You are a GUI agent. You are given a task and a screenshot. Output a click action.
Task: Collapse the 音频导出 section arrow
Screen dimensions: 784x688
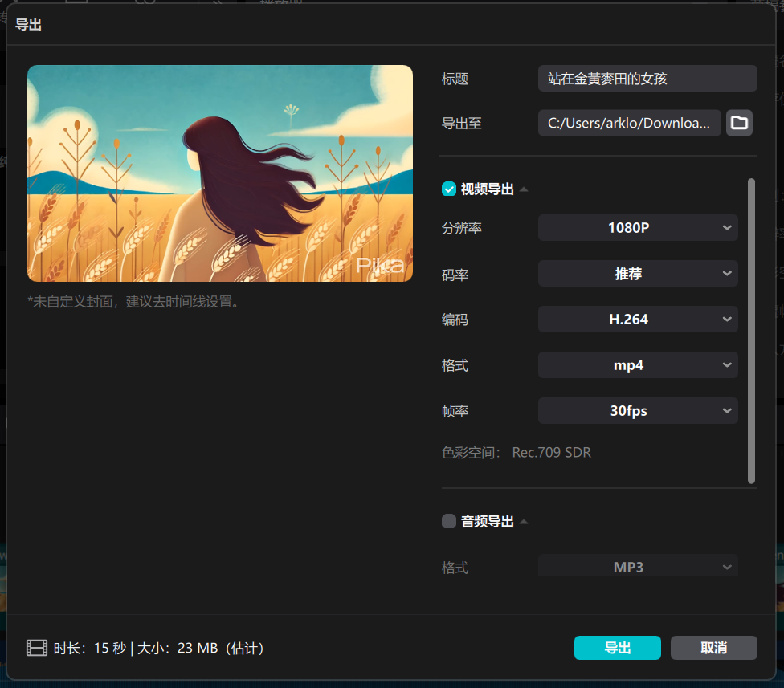[x=524, y=522]
